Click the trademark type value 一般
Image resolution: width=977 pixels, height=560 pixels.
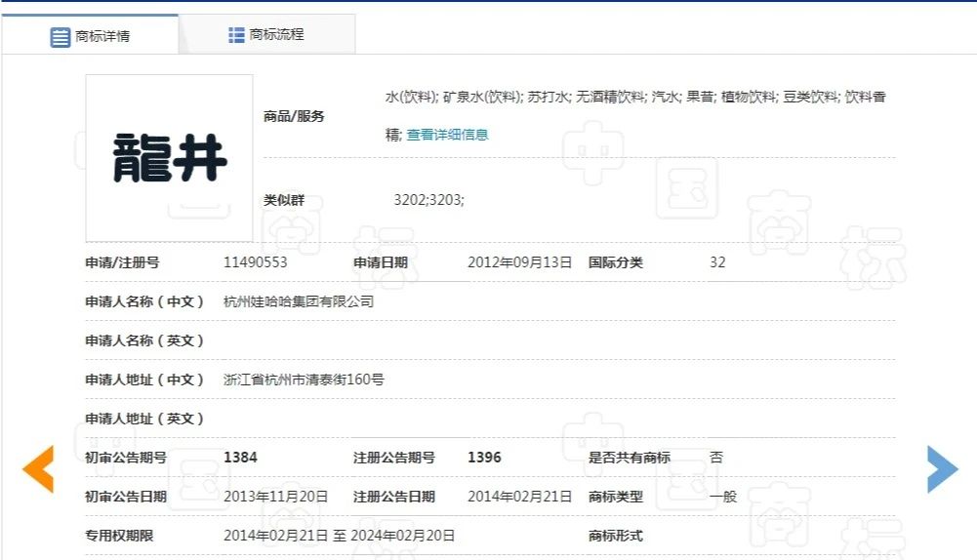(723, 497)
